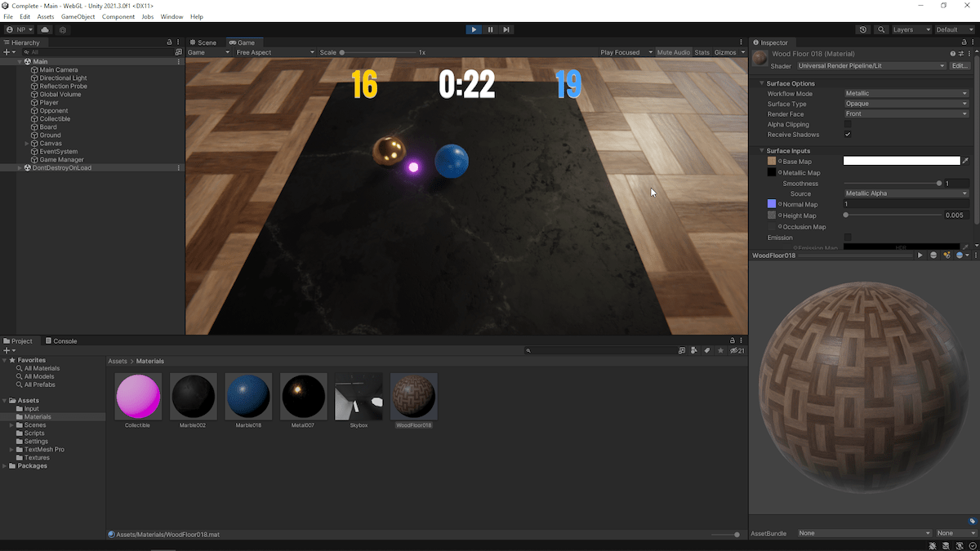Click the Pause button

pyautogui.click(x=490, y=29)
